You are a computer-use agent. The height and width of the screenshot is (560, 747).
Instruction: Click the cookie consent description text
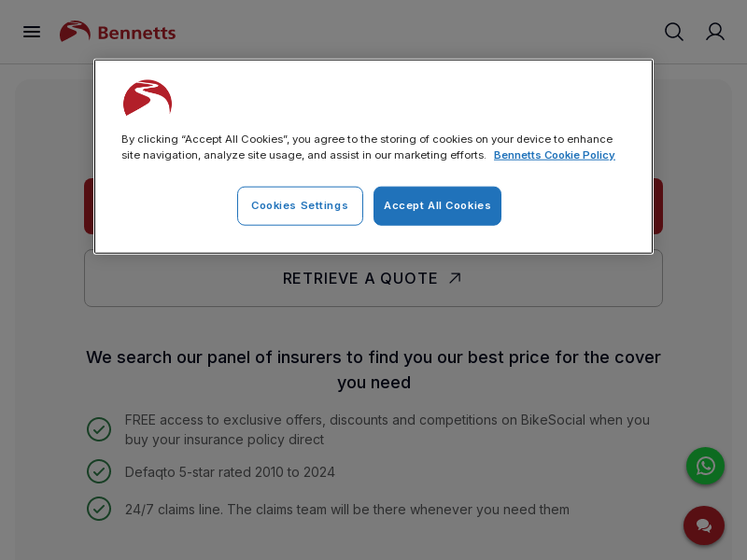[x=367, y=147]
